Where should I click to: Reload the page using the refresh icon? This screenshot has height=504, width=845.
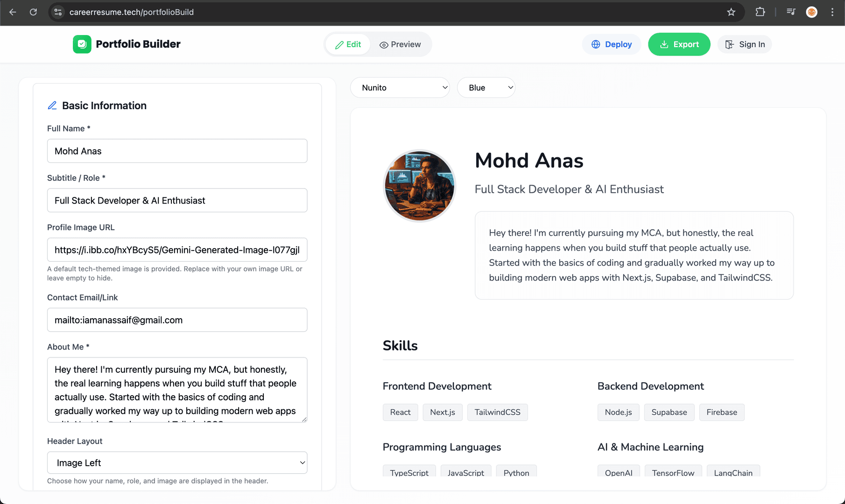point(33,12)
